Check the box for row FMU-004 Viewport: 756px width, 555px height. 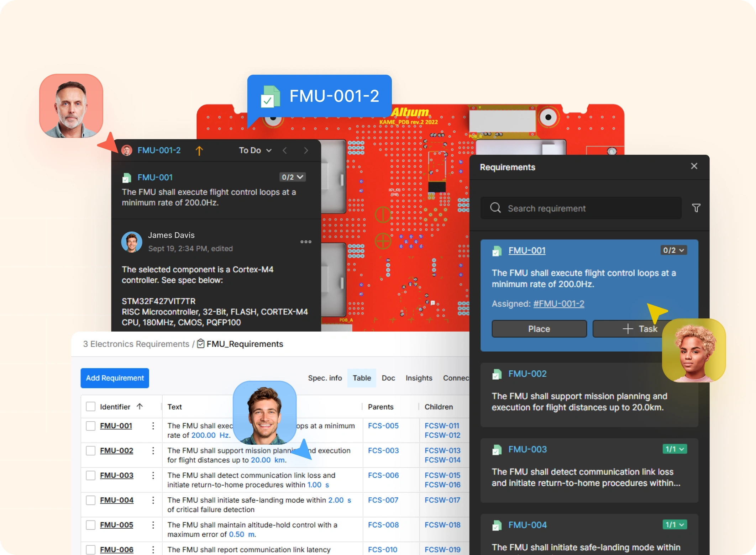(91, 500)
